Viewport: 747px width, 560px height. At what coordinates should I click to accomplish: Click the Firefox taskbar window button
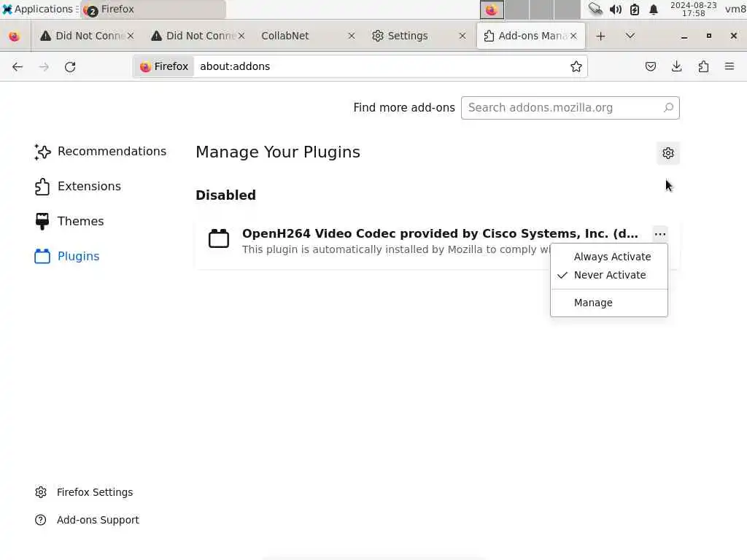click(x=153, y=9)
